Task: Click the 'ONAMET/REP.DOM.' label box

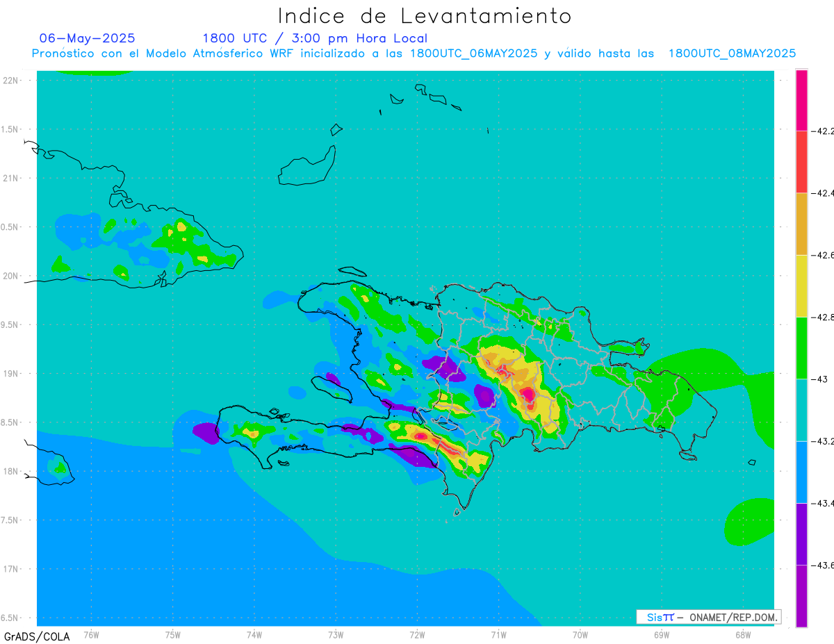Action: pos(708,617)
